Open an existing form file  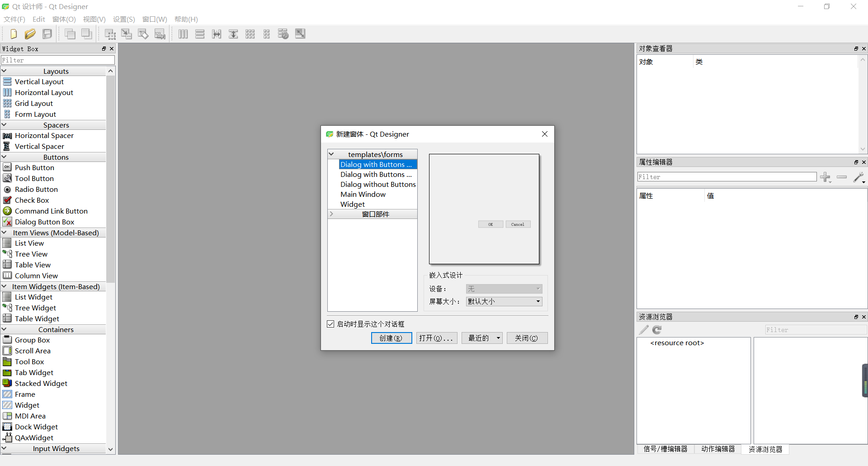click(30, 33)
